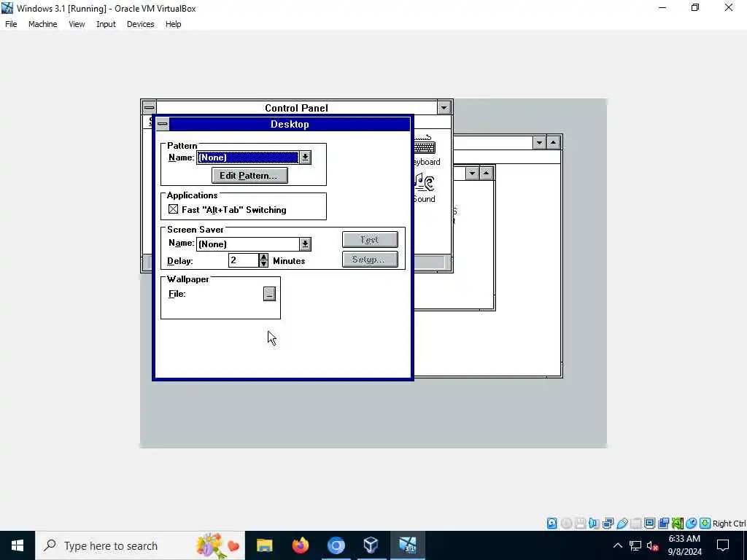Click VirtualBox USB devices status icon
The width and height of the screenshot is (747, 560).
622,524
